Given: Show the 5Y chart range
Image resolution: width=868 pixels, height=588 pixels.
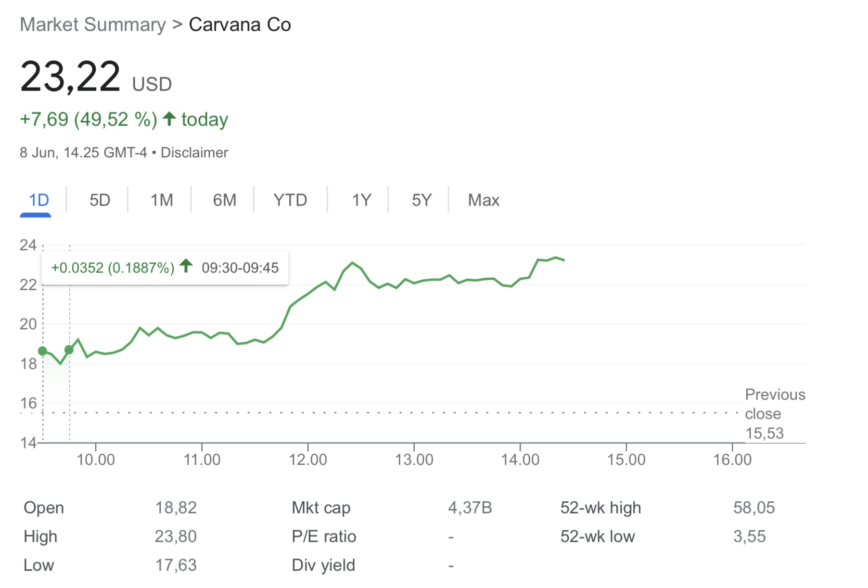Looking at the screenshot, I should pos(421,200).
